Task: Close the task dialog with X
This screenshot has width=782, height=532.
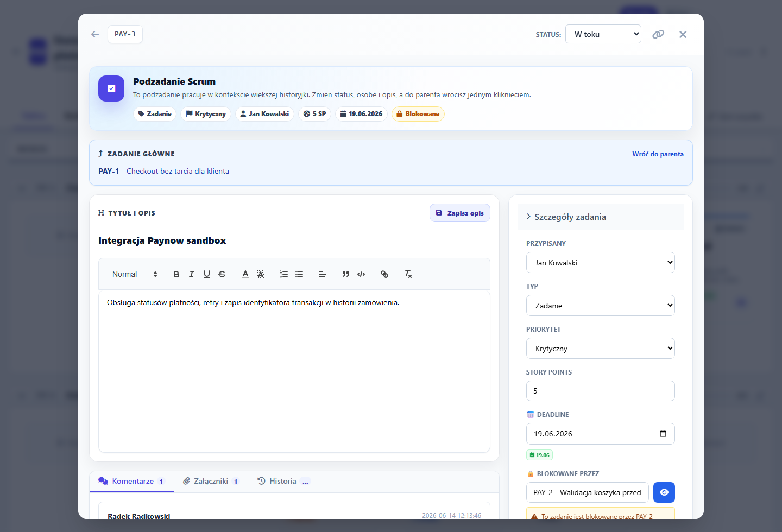Action: [x=683, y=34]
